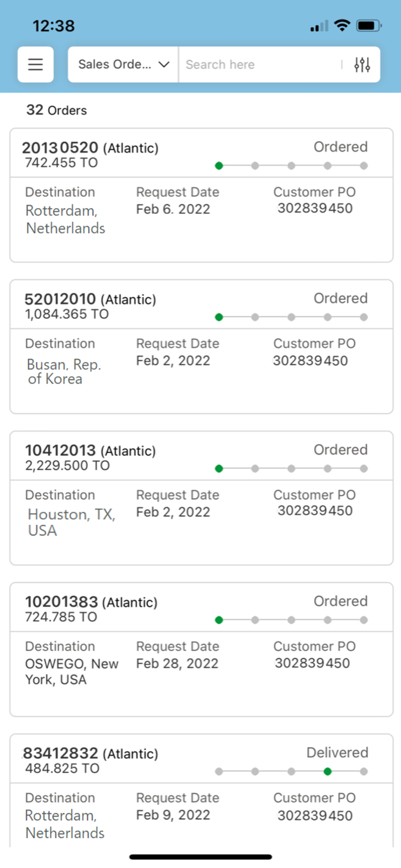Open the hamburger menu
This screenshot has height=868, width=401.
click(36, 64)
